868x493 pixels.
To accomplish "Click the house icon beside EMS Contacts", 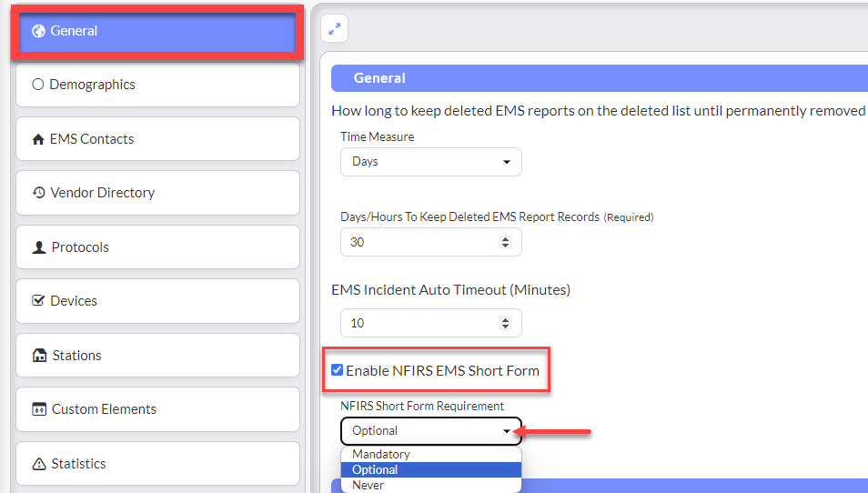I will click(x=38, y=139).
